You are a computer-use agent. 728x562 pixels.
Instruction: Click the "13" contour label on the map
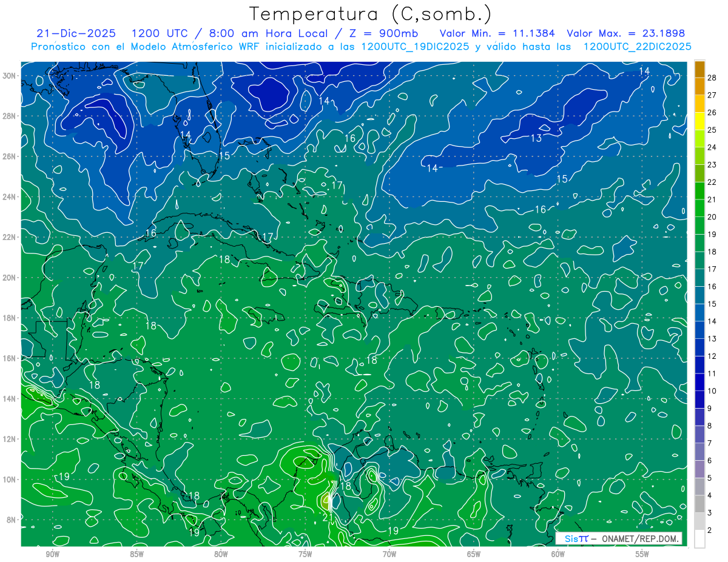(536, 138)
